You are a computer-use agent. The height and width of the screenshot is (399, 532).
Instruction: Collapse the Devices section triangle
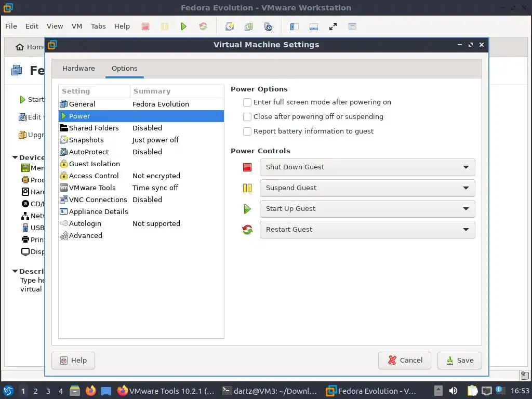[15, 157]
